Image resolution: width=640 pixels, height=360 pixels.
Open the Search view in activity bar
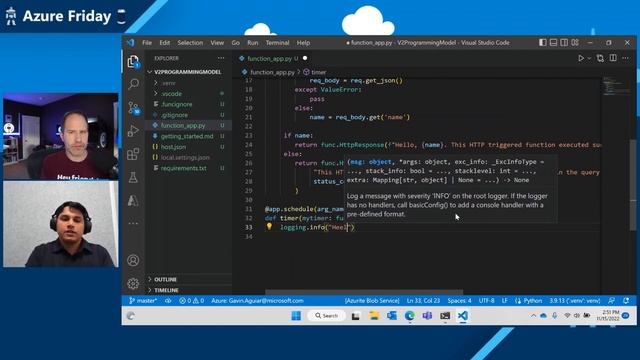click(133, 84)
